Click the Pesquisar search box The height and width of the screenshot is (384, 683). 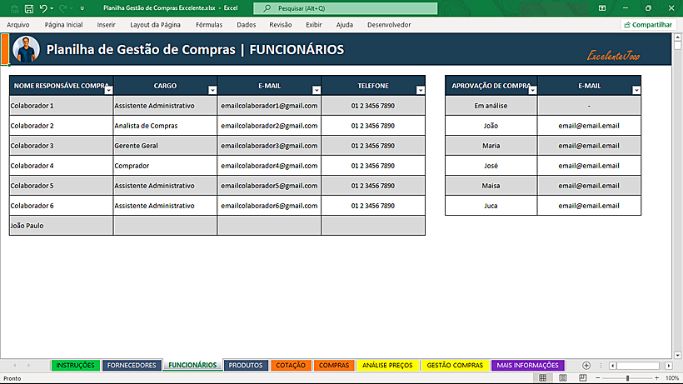(345, 8)
